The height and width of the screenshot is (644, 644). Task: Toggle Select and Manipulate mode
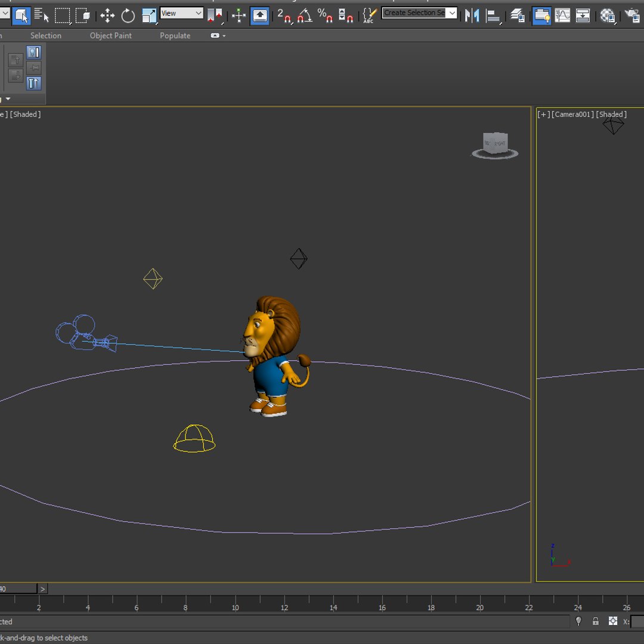pos(239,16)
